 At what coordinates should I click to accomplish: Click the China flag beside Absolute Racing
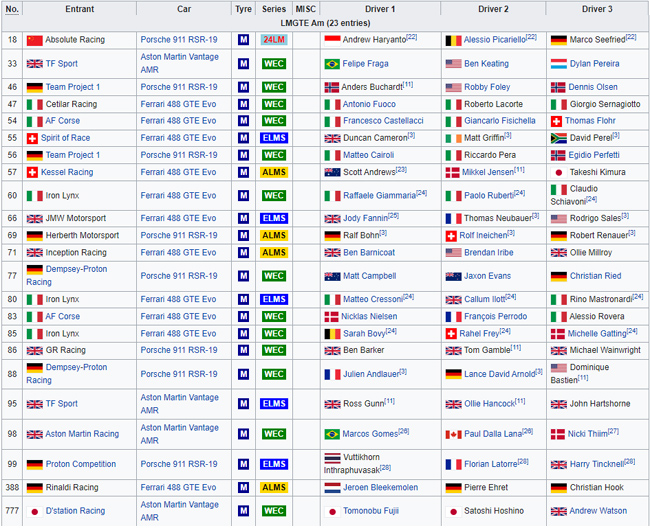pos(34,40)
